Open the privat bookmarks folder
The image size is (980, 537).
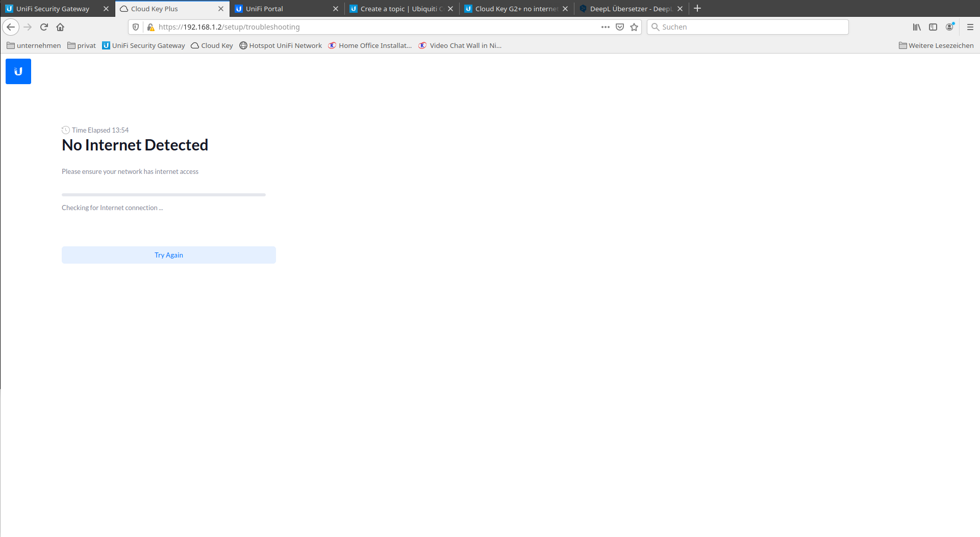[x=82, y=45]
